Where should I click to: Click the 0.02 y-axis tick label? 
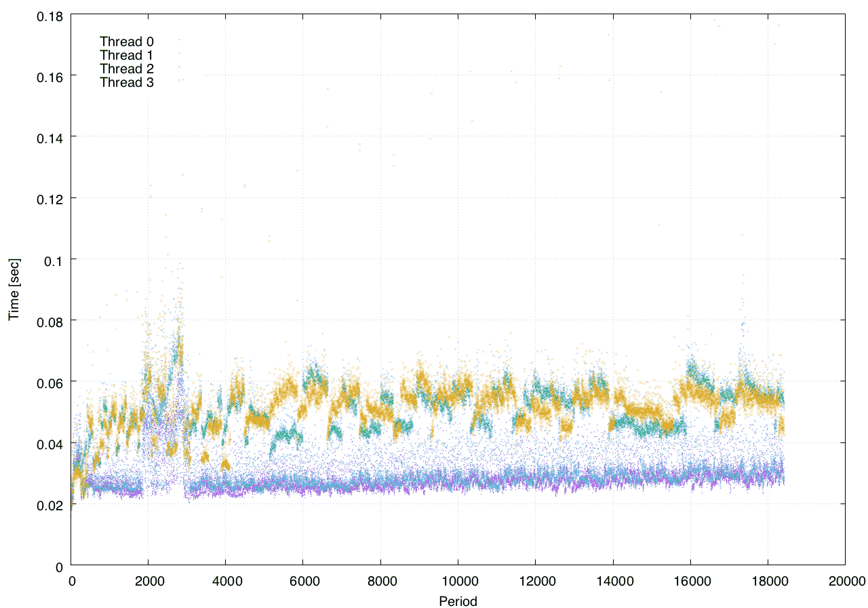[51, 505]
